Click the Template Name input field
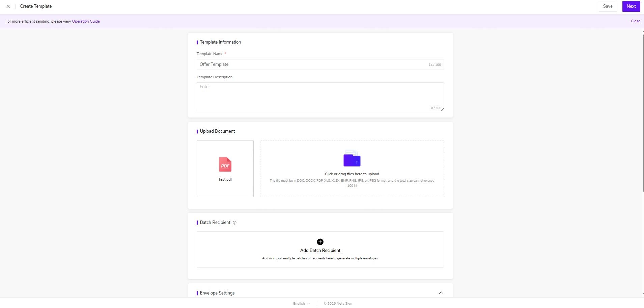Image resolution: width=644 pixels, height=308 pixels. coord(320,65)
